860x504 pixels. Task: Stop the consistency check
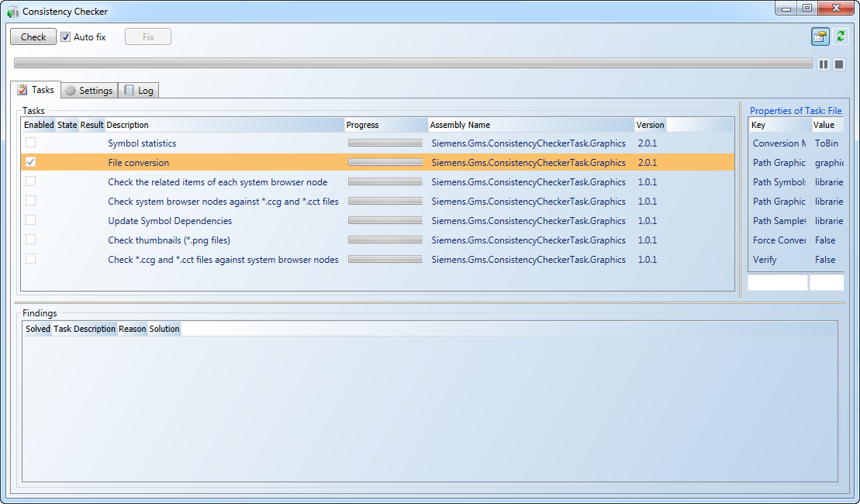838,64
